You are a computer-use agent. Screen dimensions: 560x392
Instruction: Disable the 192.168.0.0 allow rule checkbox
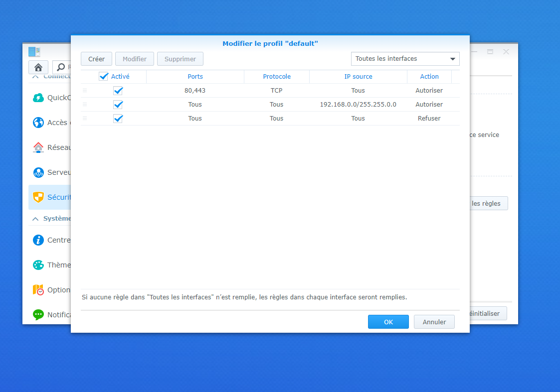coord(118,105)
